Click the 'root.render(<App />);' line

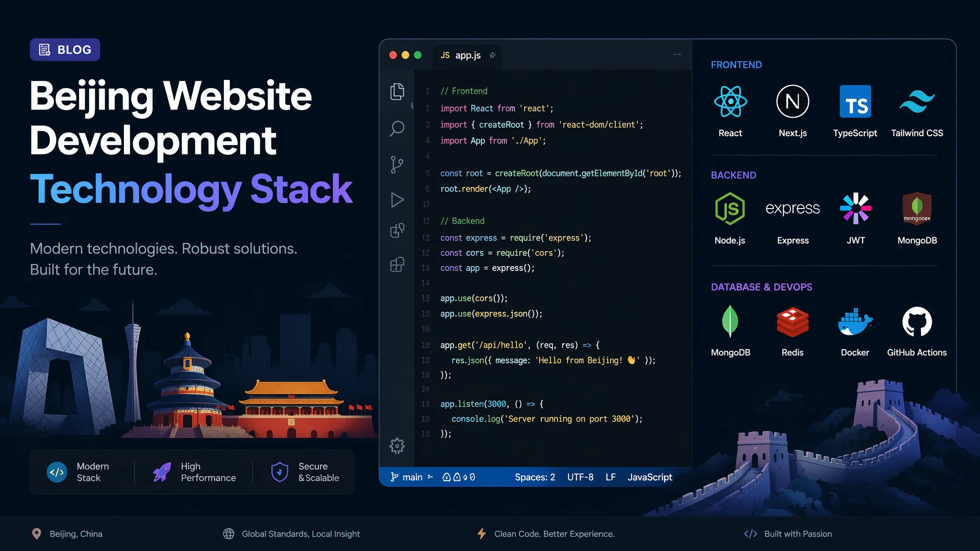[486, 189]
